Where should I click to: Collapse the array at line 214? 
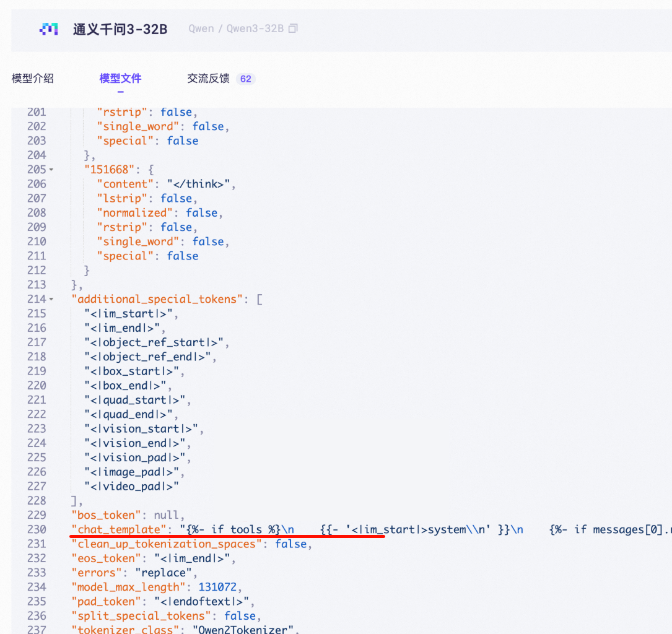tap(51, 300)
